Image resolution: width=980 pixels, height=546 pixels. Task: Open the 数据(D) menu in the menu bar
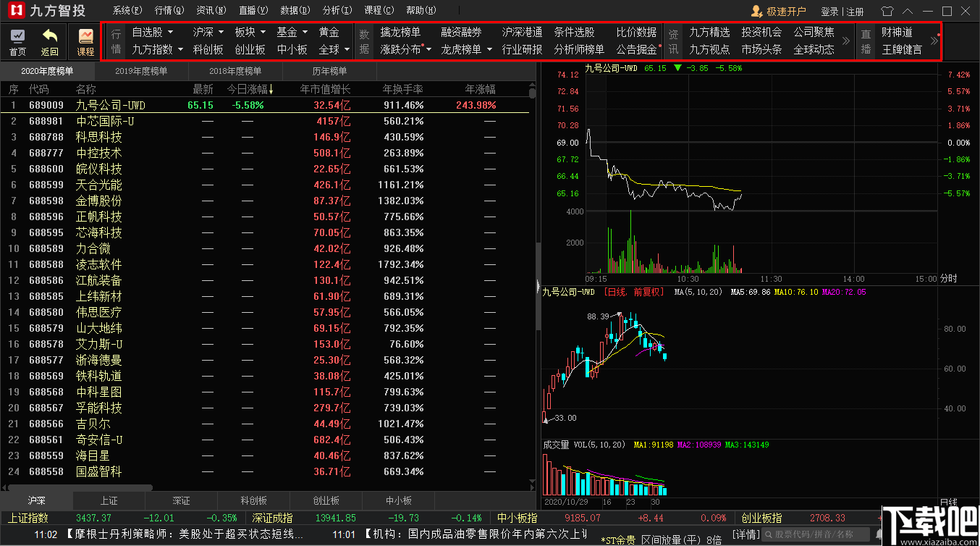tap(295, 11)
